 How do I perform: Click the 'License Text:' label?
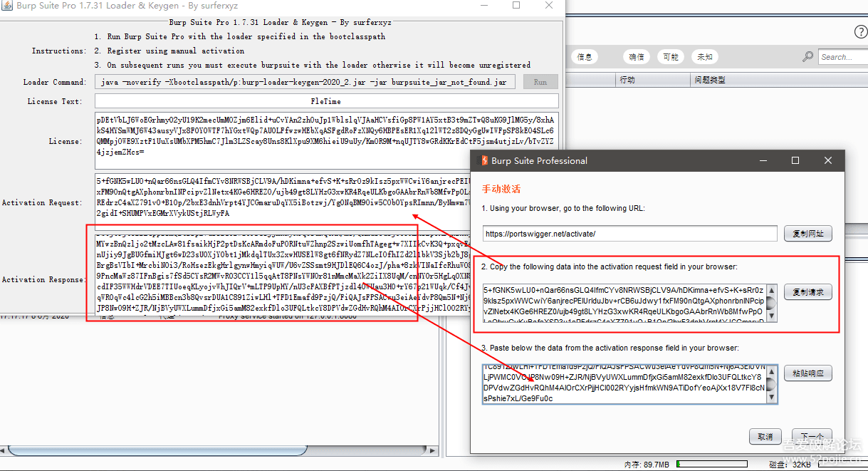(55, 101)
